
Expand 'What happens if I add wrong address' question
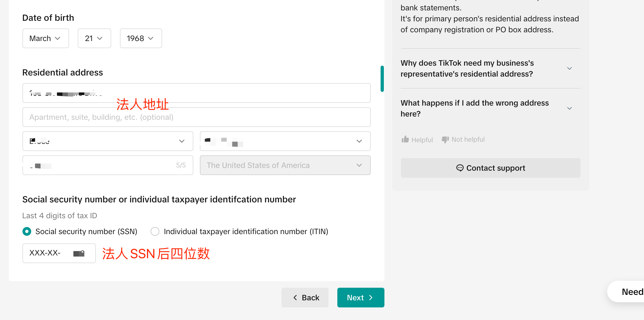[570, 108]
